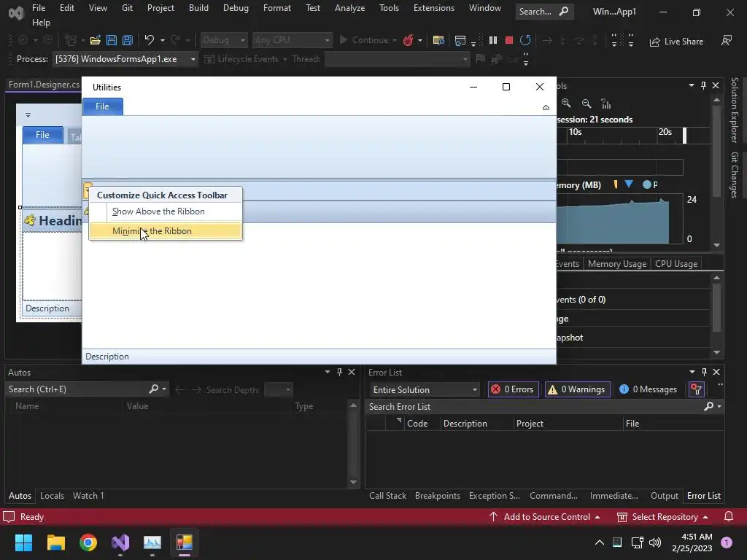The height and width of the screenshot is (560, 747).
Task: Open Google Chrome from the taskbar
Action: tap(88, 542)
